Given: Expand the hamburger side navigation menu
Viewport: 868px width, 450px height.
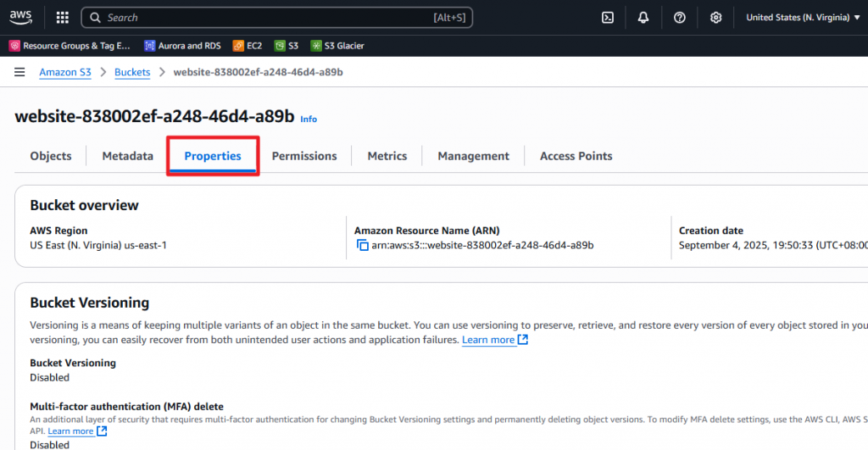Looking at the screenshot, I should pos(19,72).
